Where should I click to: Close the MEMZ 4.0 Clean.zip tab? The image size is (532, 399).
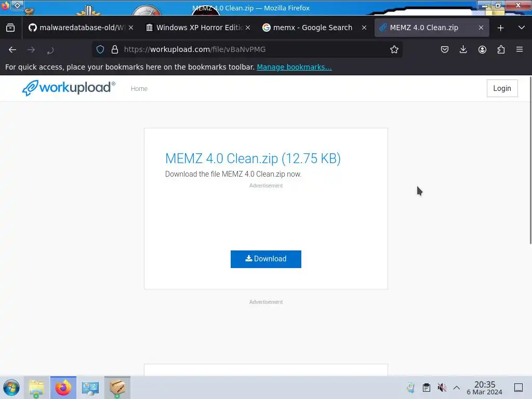[x=481, y=28]
